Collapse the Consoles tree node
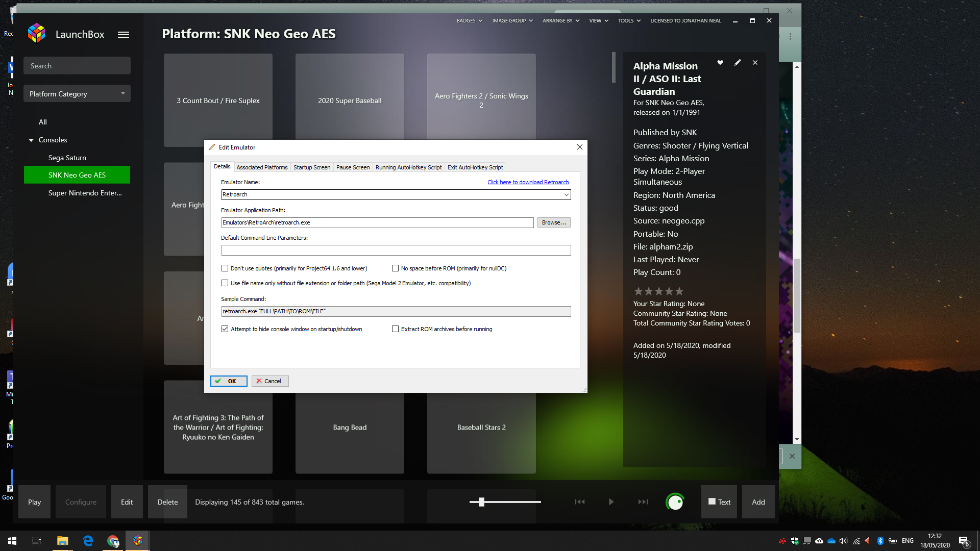Viewport: 980px width, 551px height. (31, 140)
